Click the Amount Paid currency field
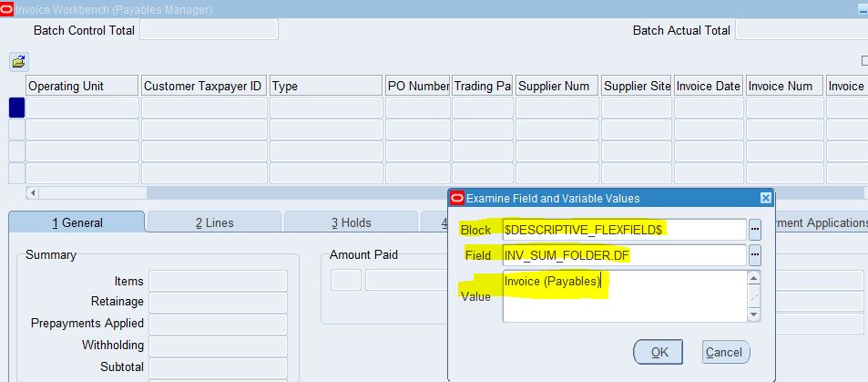868x382 pixels. coord(346,280)
